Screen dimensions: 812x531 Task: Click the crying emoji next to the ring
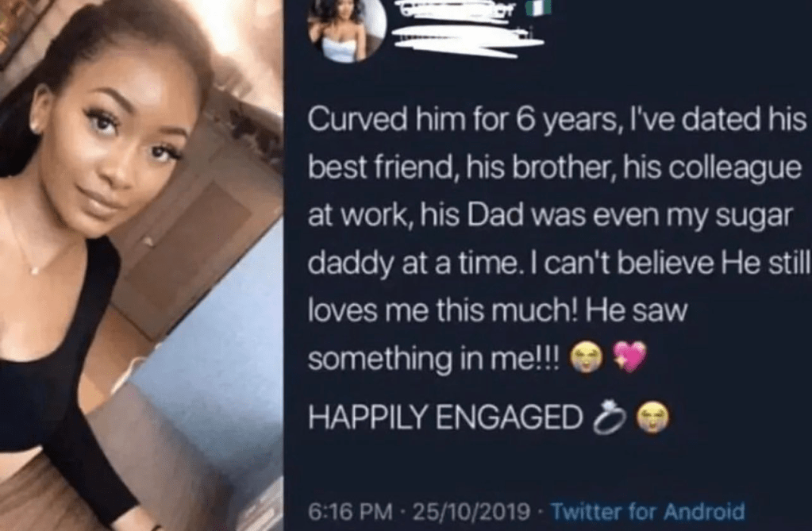[652, 417]
